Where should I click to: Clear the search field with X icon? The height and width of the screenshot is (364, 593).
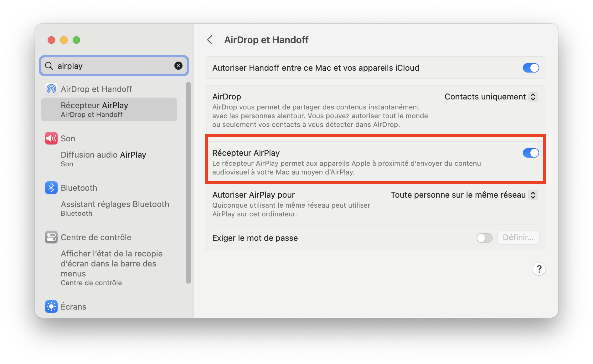tap(178, 66)
